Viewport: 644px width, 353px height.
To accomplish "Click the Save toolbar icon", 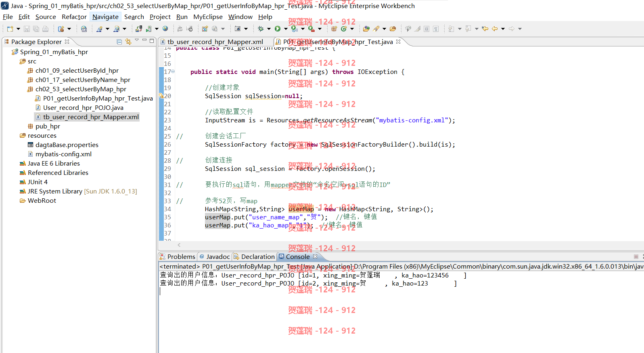I will 27,29.
